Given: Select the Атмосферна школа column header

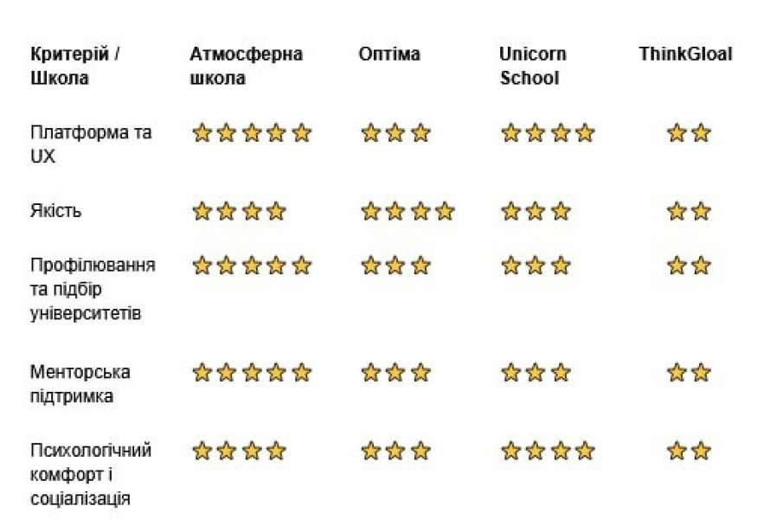Looking at the screenshot, I should pos(246,66).
